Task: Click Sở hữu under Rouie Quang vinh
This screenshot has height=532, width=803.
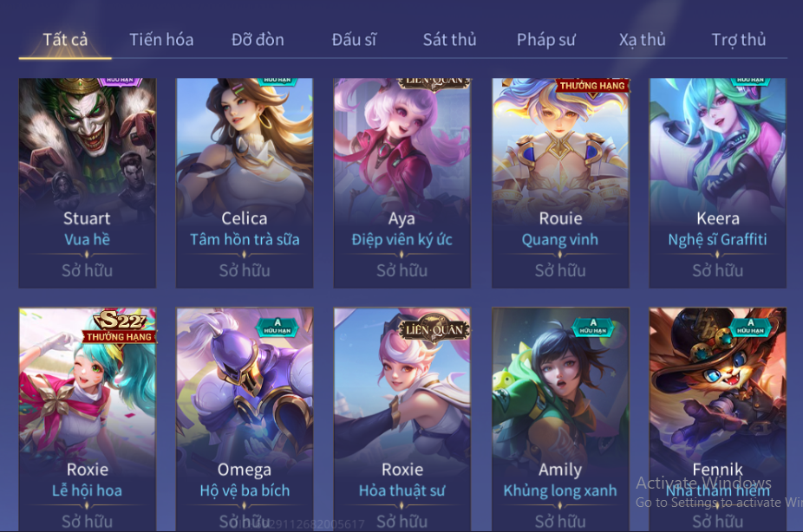Action: (560, 270)
